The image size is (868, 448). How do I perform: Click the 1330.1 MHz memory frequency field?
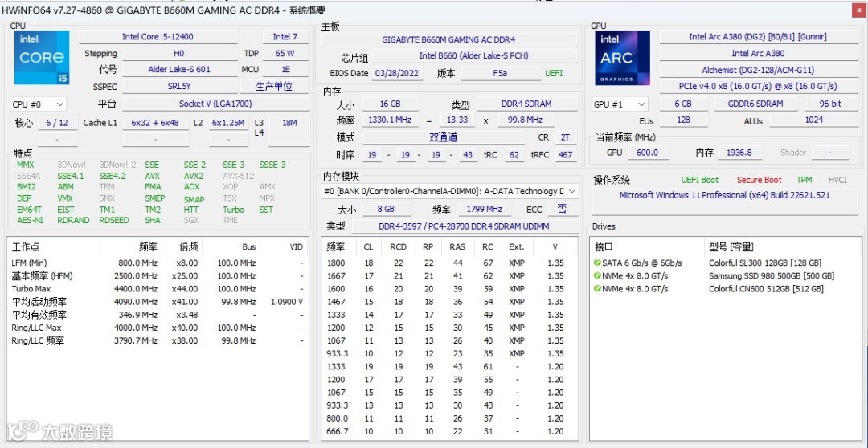pos(390,120)
